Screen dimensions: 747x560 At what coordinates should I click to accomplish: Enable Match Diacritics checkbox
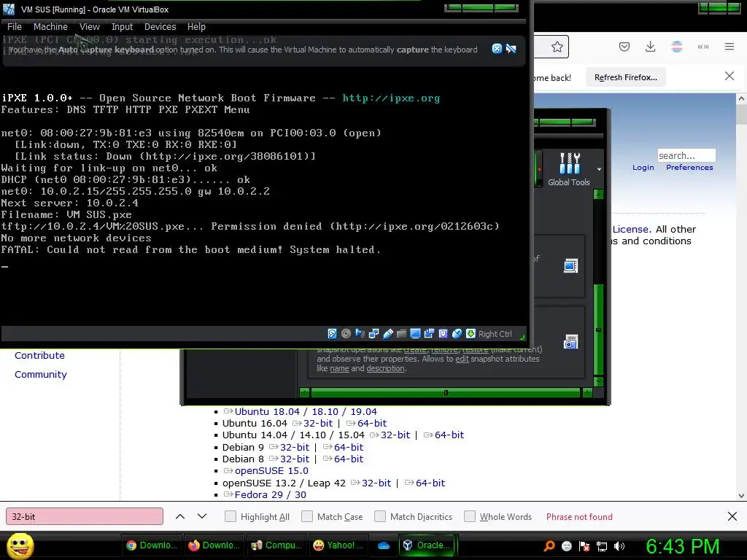pyautogui.click(x=379, y=517)
